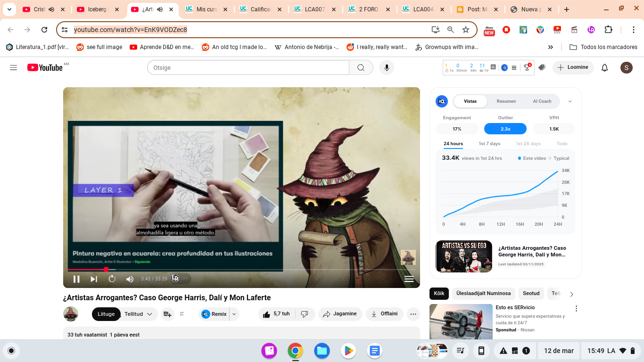644x362 pixels.
Task: Open vidIQ lines menu icon in header
Action: pyautogui.click(x=514, y=67)
